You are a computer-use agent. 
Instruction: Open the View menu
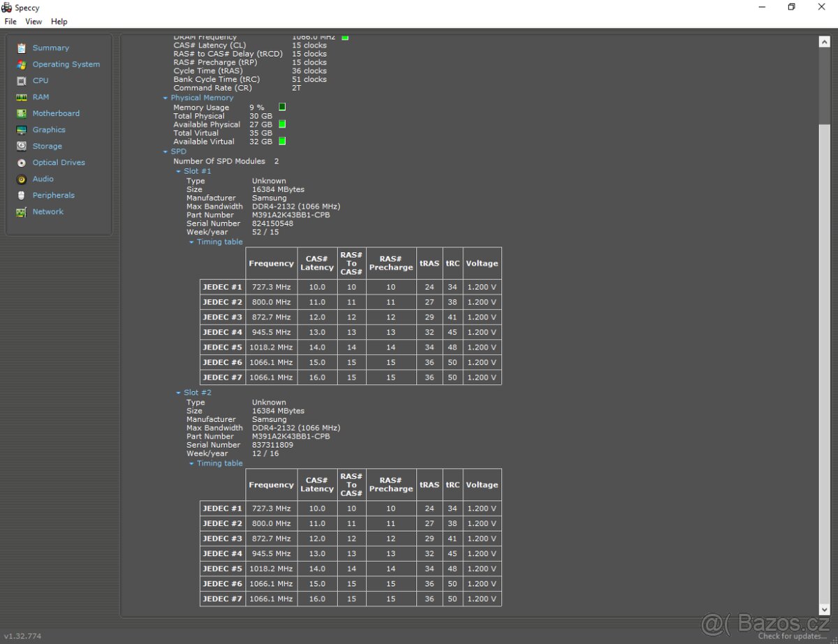tap(34, 22)
